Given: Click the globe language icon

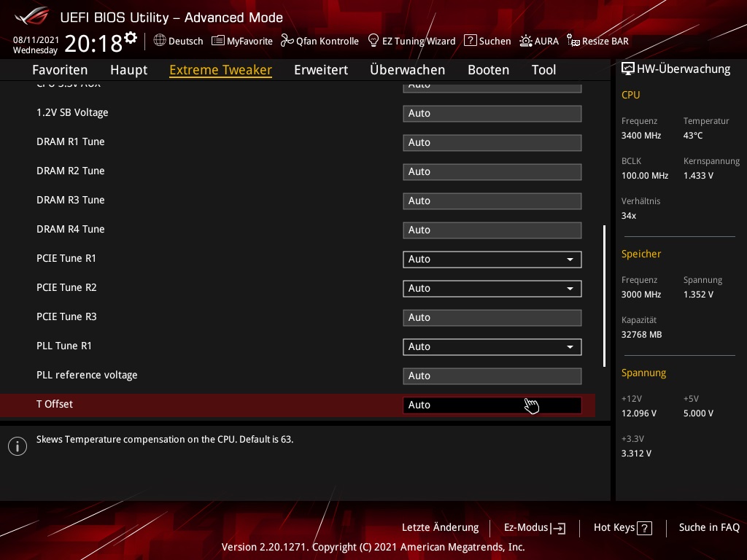Looking at the screenshot, I should (x=160, y=41).
